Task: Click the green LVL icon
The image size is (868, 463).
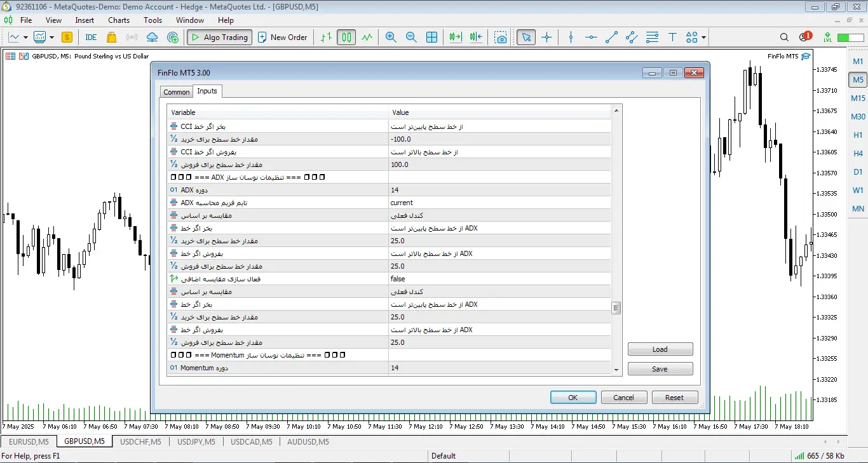Action: (827, 37)
